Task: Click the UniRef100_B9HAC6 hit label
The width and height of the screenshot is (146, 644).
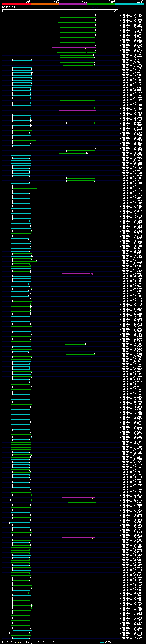Action: [131, 48]
